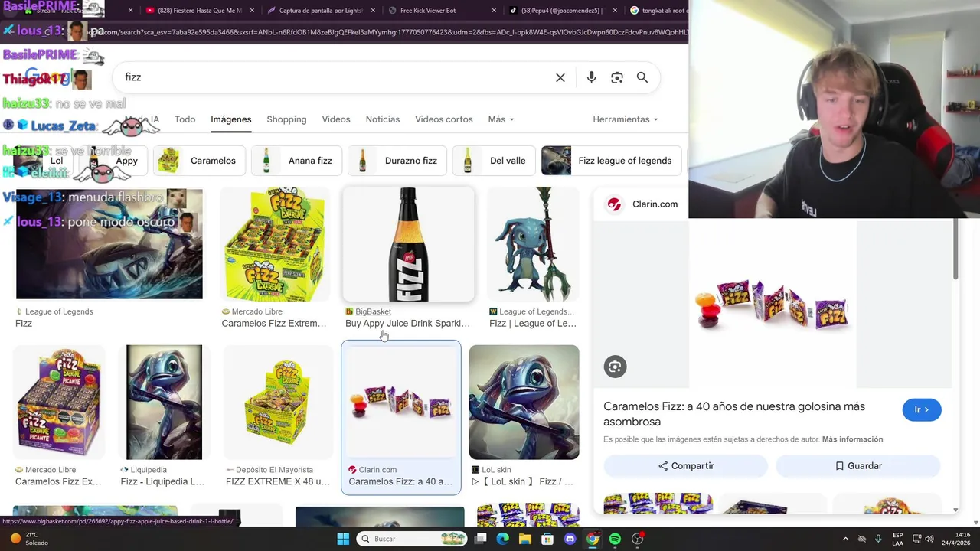The width and height of the screenshot is (980, 551).
Task: Show hidden system tray icons chevron
Action: [845, 539]
